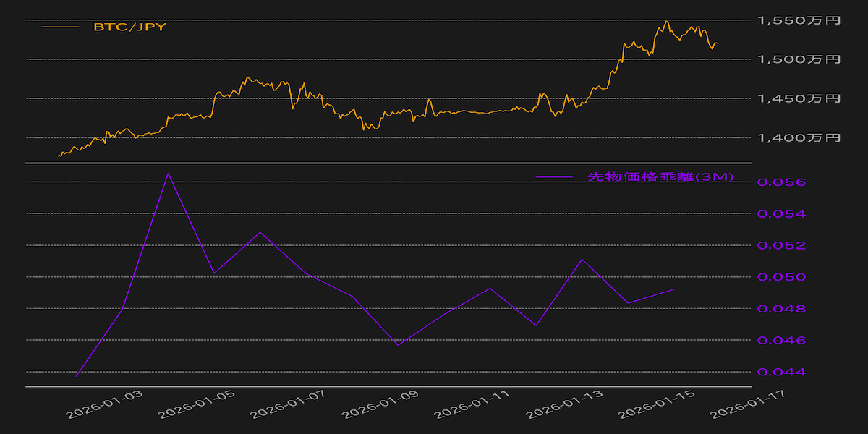The height and width of the screenshot is (434, 868).
Task: Click the purple 先物価格乖離 legend line swatch
Action: 553,177
